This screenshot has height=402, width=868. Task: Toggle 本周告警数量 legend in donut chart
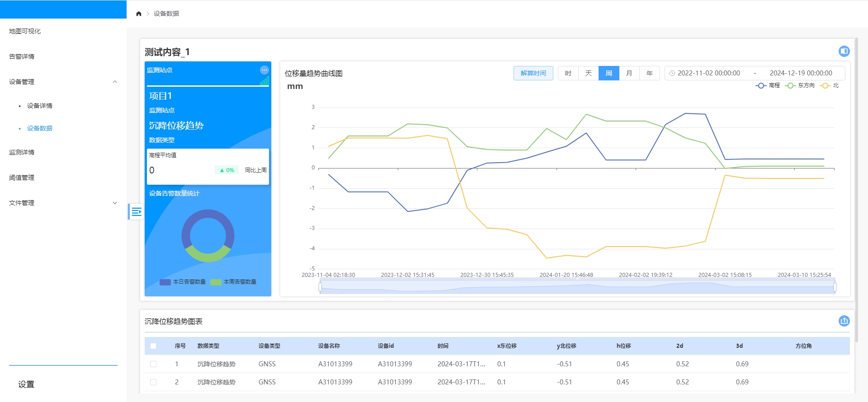click(x=233, y=282)
